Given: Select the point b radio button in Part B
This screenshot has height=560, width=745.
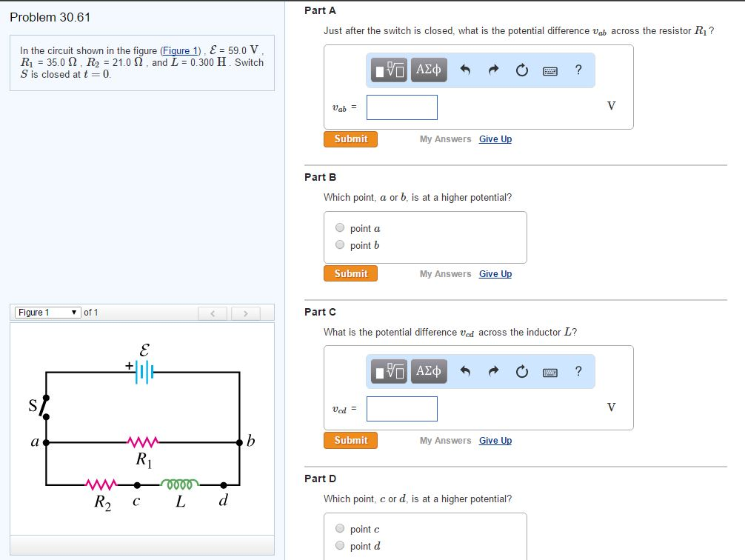Looking at the screenshot, I should (x=340, y=244).
